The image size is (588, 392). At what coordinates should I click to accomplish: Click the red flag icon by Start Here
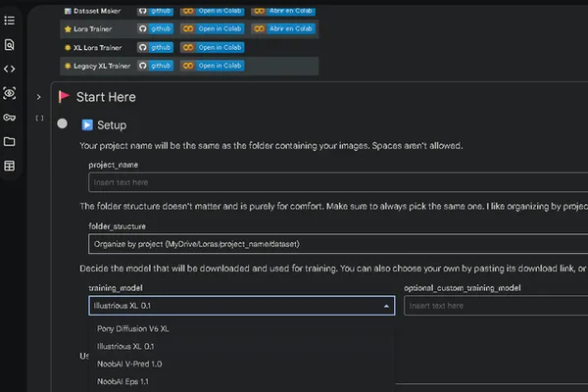64,97
